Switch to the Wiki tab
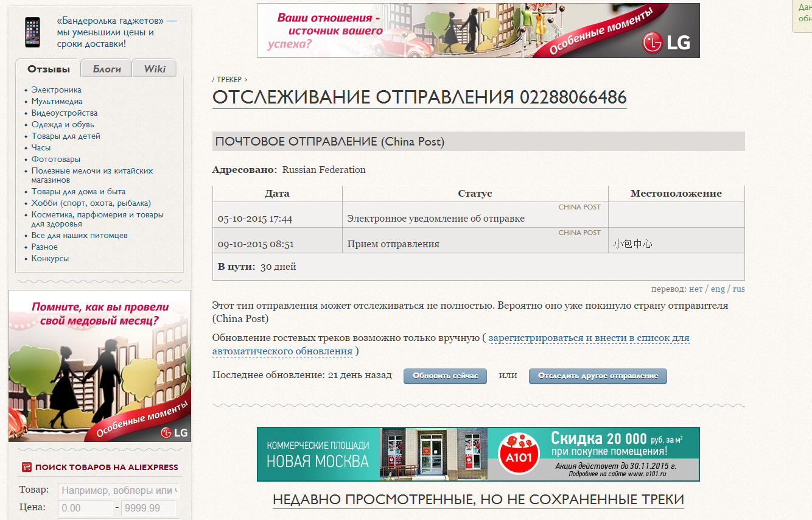This screenshot has height=520, width=812. 155,69
